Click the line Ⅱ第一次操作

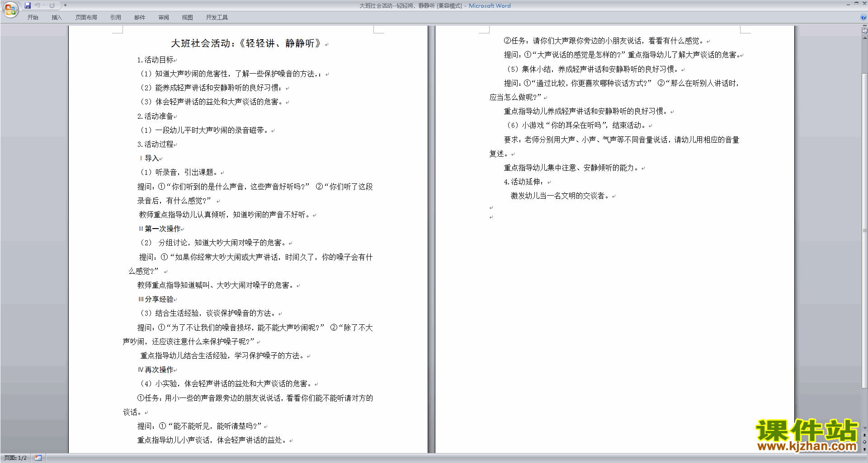[160, 229]
